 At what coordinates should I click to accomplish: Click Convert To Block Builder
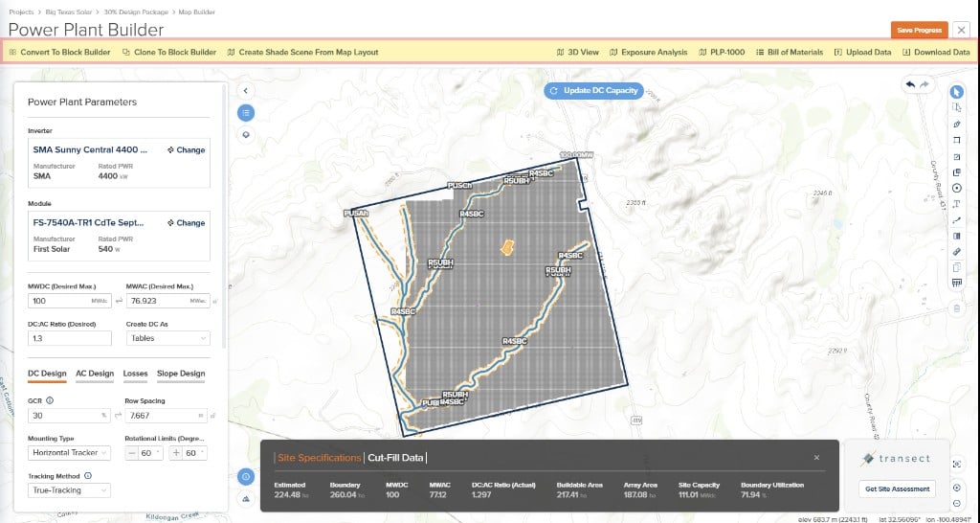point(60,53)
